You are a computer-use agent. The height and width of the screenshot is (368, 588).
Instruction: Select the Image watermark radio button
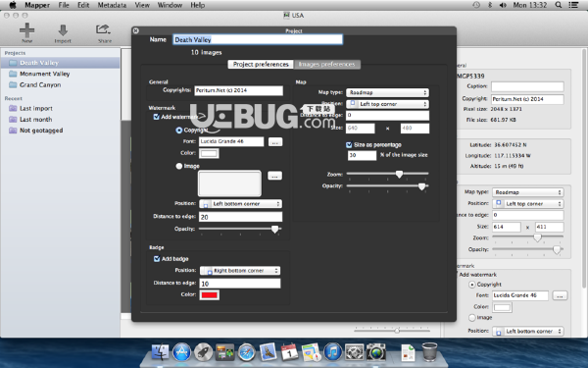tap(179, 166)
